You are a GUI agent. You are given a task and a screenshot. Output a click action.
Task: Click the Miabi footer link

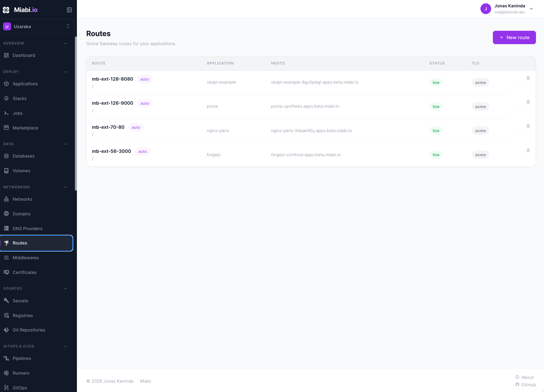click(x=145, y=381)
